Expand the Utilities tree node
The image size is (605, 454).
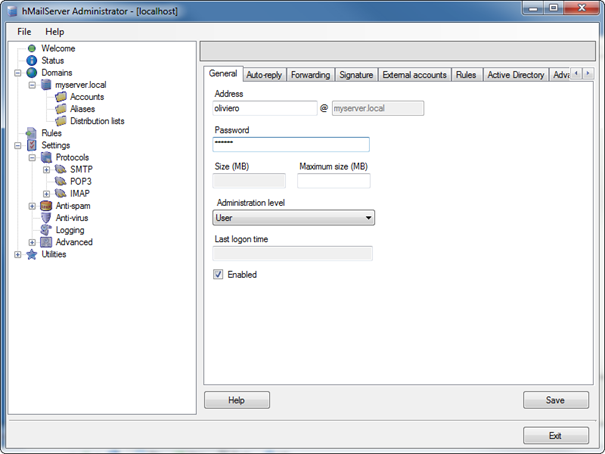pyautogui.click(x=17, y=255)
